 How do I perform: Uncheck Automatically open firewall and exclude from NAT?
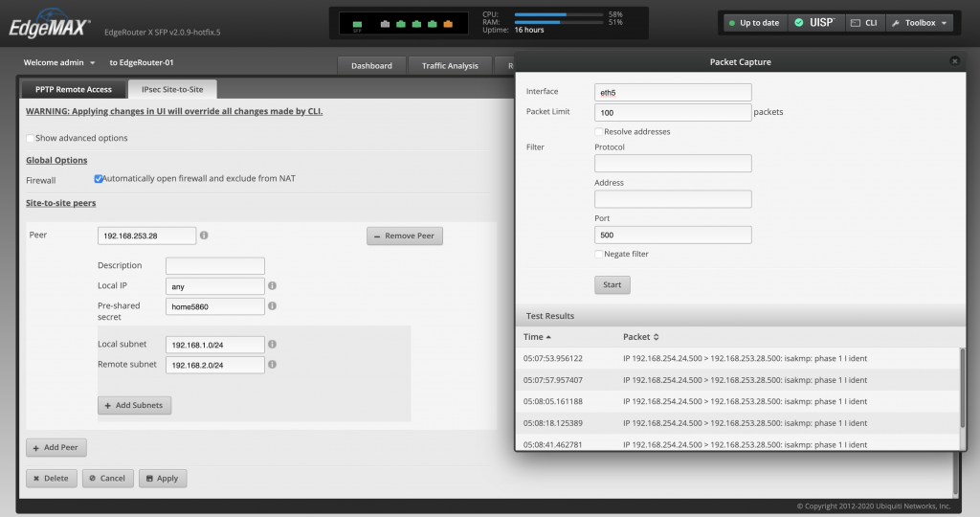(x=99, y=179)
